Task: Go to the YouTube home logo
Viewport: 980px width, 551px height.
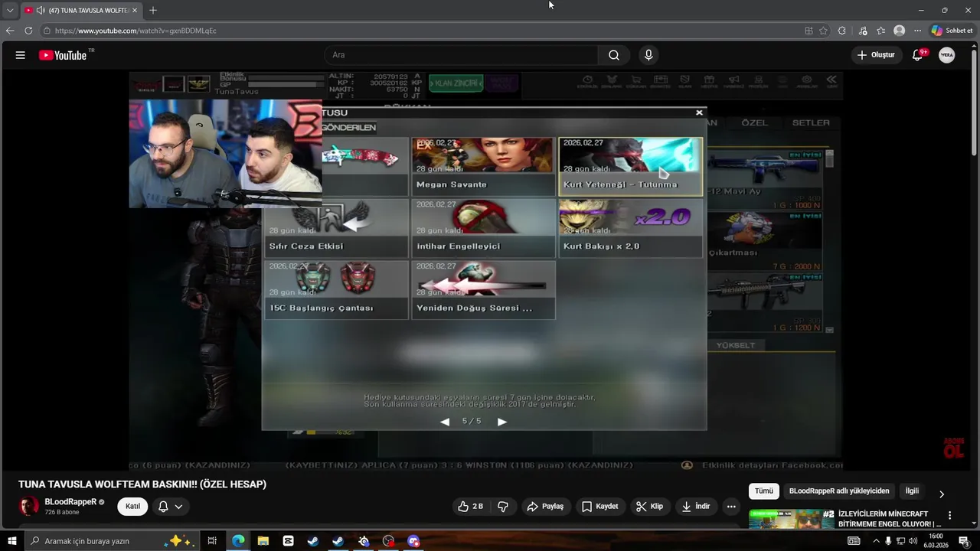Action: 63,55
